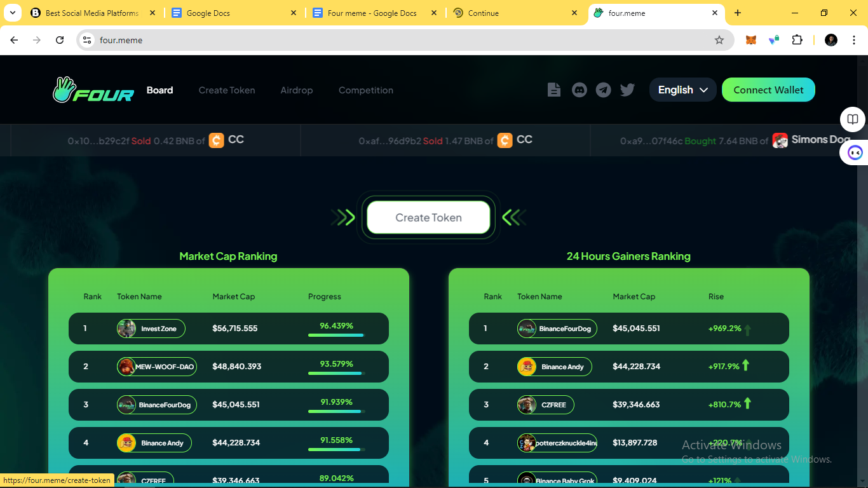Click the 93.579% progress bar
The height and width of the screenshot is (488, 868).
pos(336,373)
